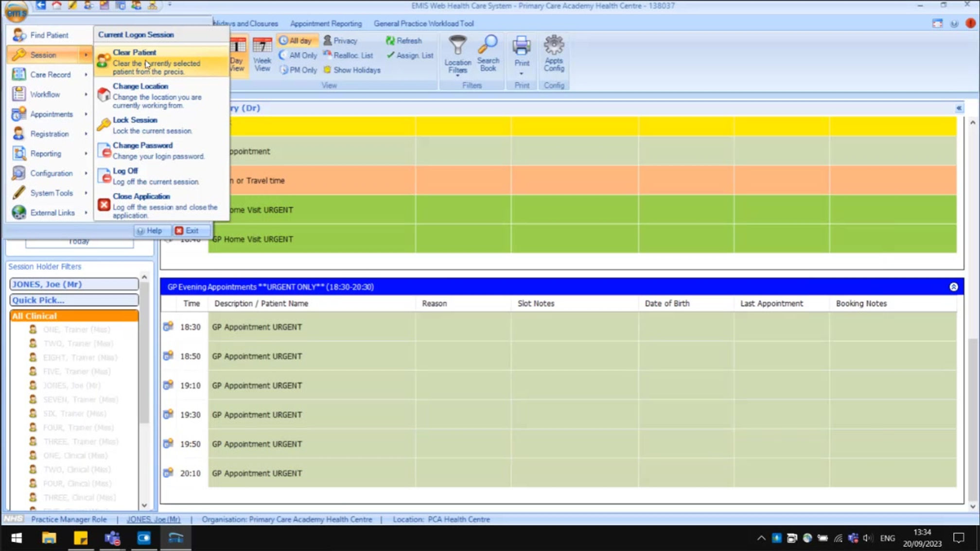
Task: Toggle Show Holidays
Action: click(x=352, y=70)
